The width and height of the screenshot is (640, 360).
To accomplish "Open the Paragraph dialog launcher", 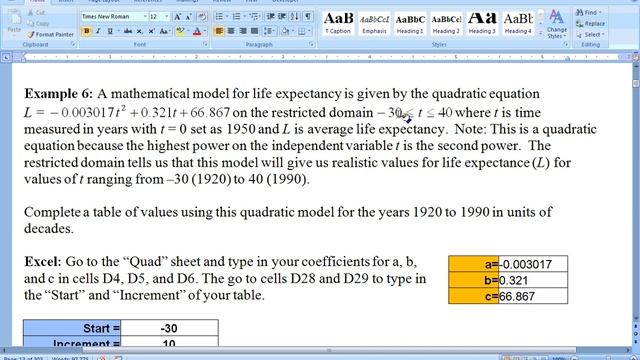I will coord(311,44).
